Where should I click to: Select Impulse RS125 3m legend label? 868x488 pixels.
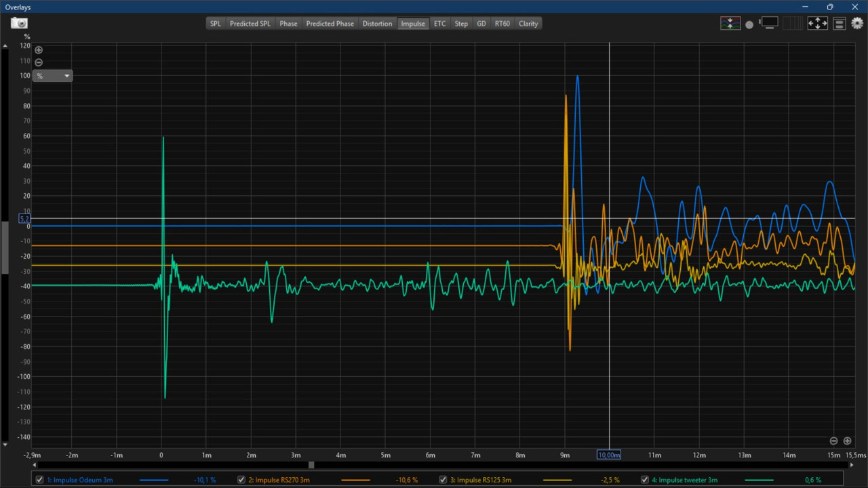point(481,480)
